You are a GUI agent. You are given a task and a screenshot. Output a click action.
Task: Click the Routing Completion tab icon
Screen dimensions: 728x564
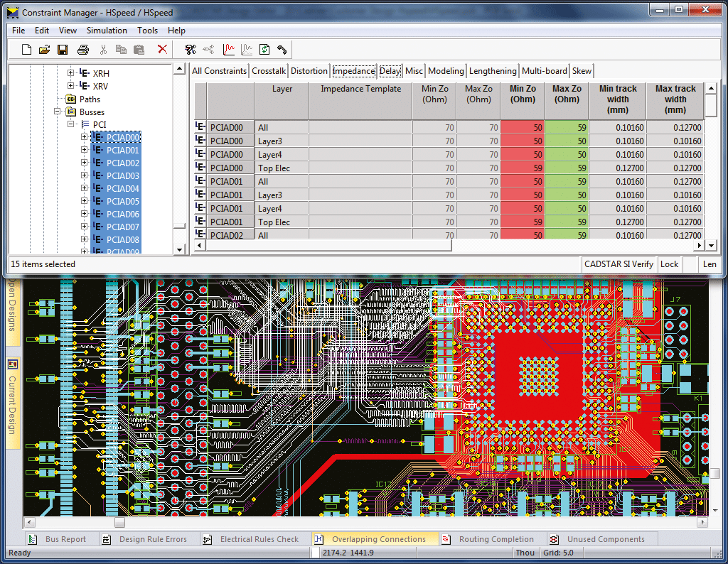tap(446, 539)
